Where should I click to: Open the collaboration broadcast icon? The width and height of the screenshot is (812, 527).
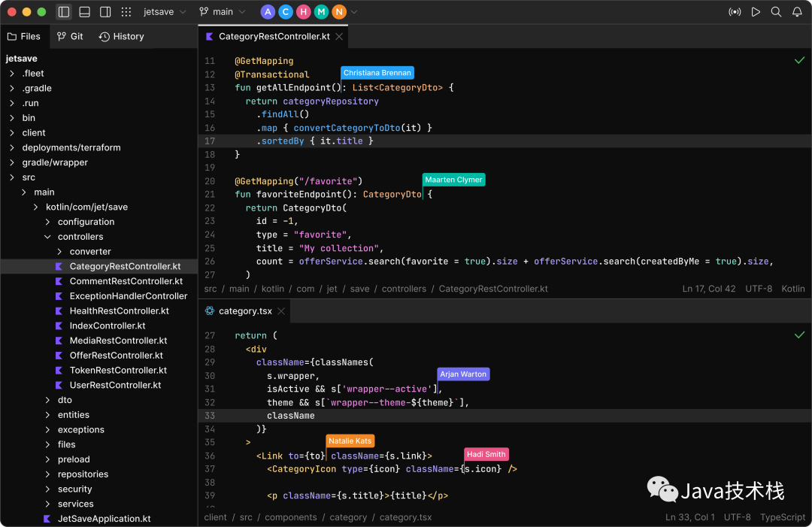pos(735,12)
